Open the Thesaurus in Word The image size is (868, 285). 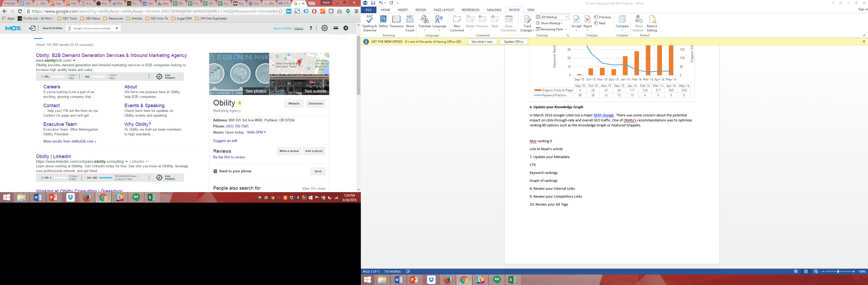coord(396,21)
